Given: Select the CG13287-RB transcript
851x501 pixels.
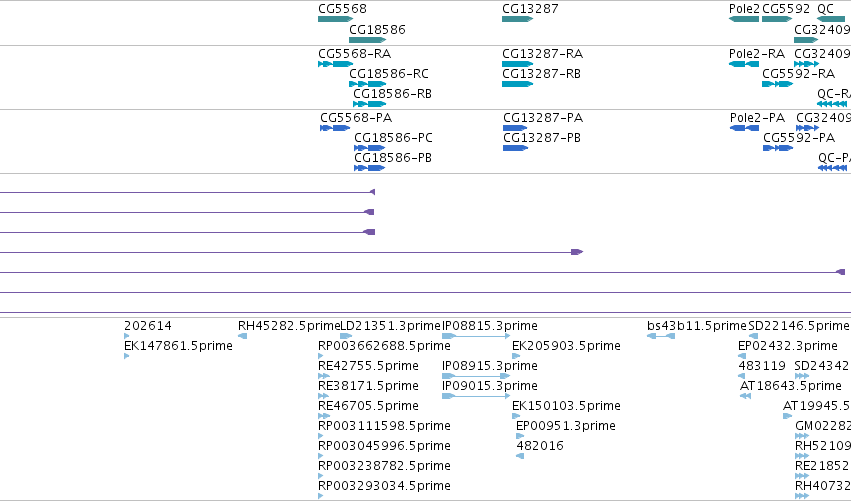Looking at the screenshot, I should 518,84.
